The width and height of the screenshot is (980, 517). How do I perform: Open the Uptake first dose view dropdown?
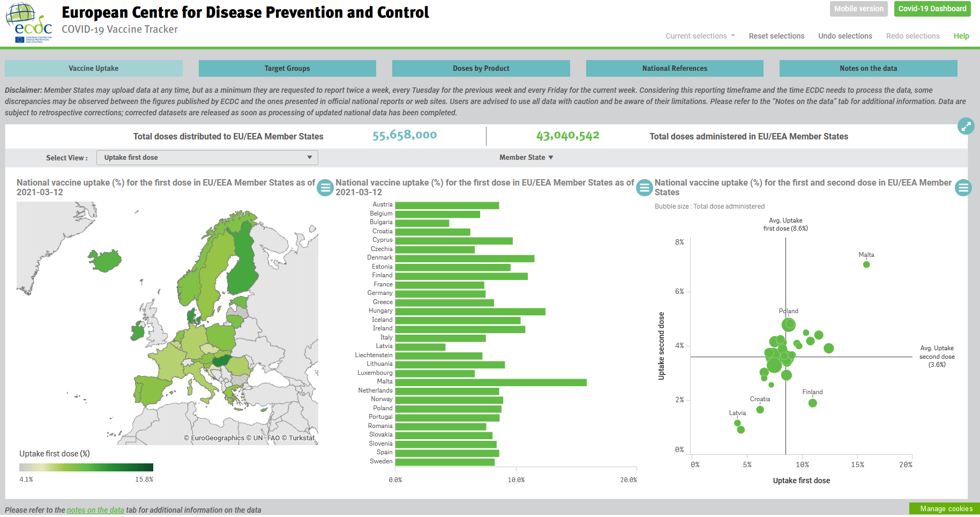click(x=207, y=158)
